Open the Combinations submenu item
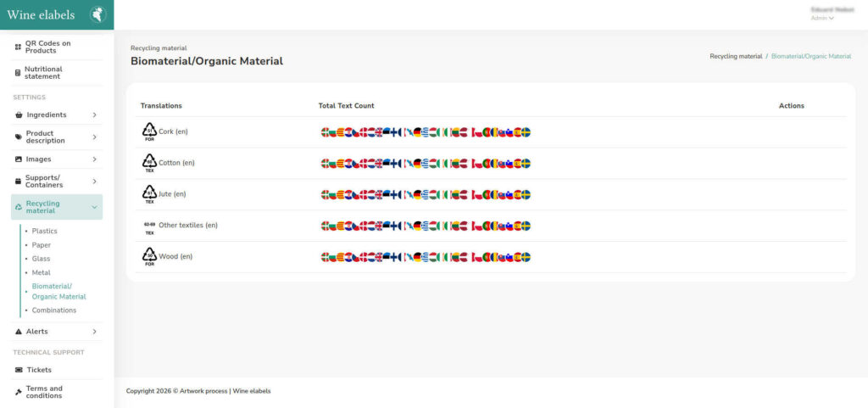The height and width of the screenshot is (408, 868). click(54, 310)
